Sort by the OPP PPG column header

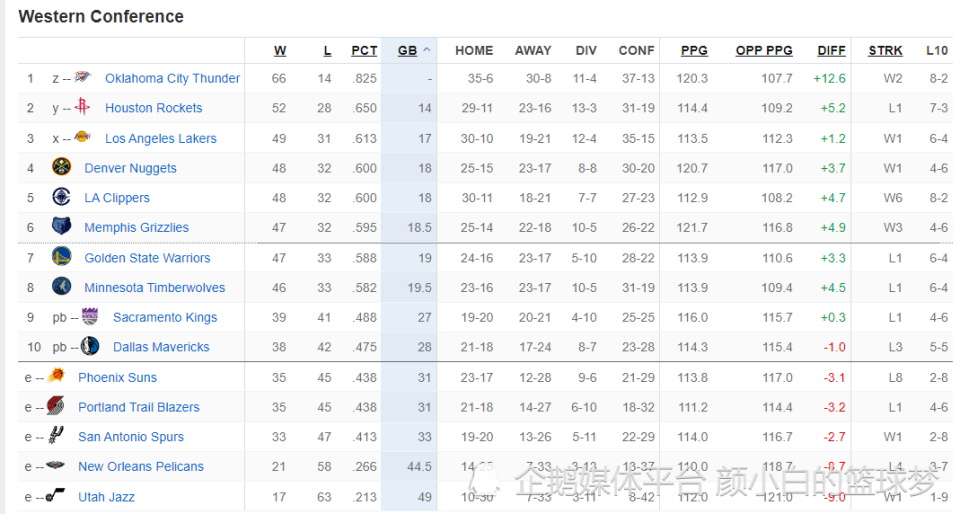[764, 51]
